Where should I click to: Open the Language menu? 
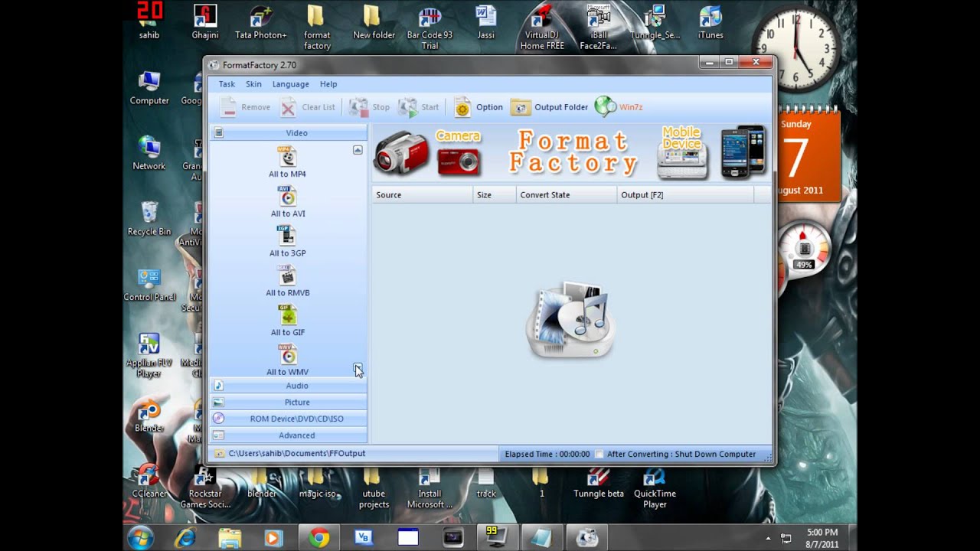tap(291, 84)
